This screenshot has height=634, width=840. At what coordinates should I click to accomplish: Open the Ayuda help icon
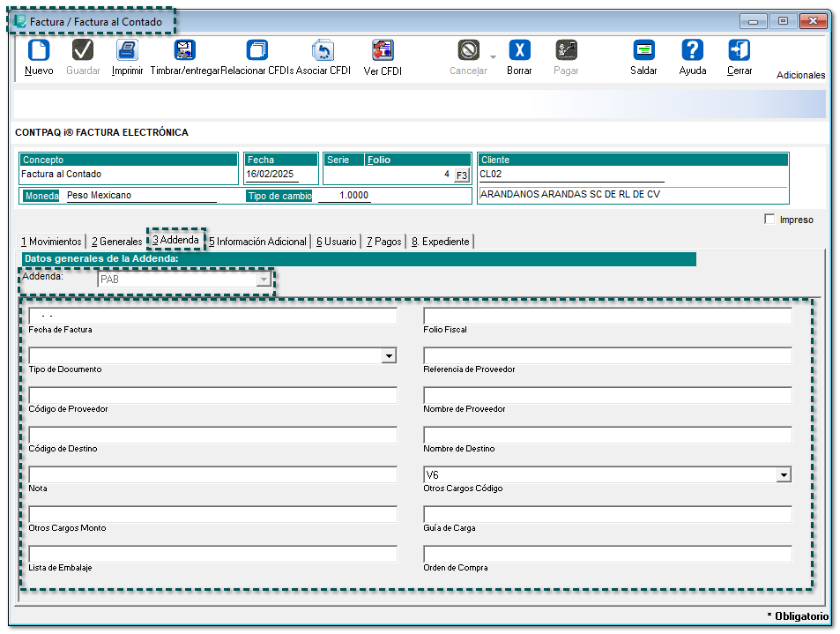[693, 51]
